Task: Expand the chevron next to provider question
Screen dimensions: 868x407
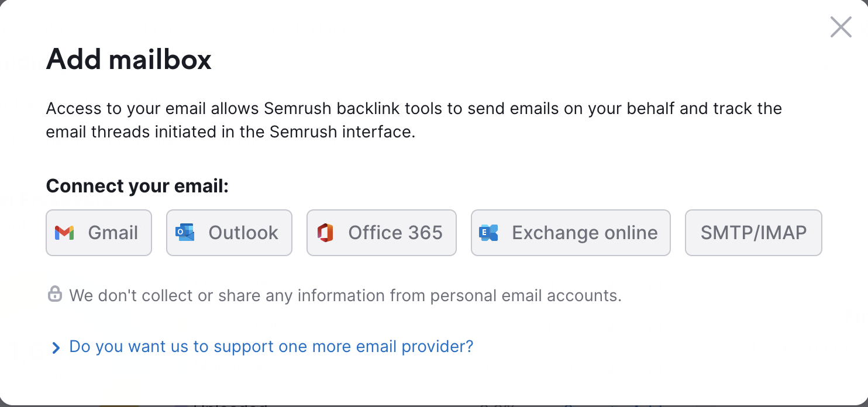Action: (x=56, y=348)
